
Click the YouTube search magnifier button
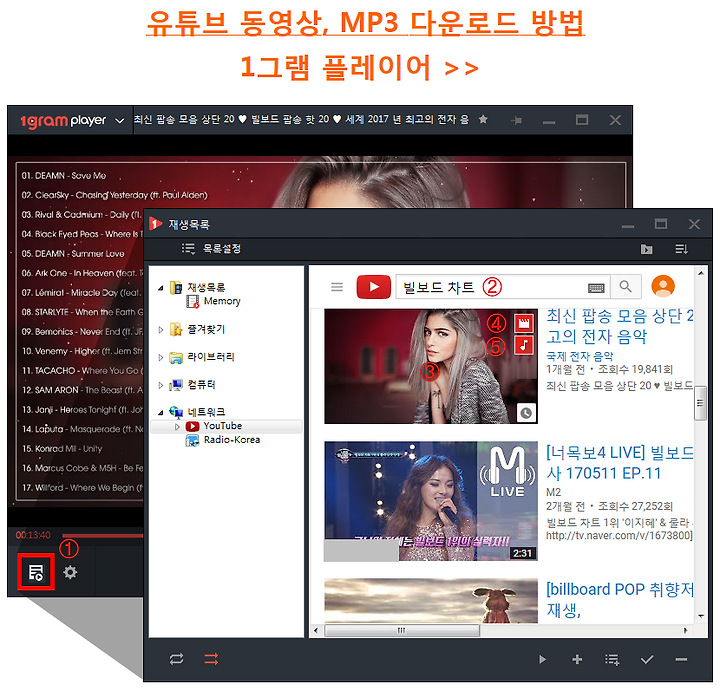pyautogui.click(x=625, y=287)
